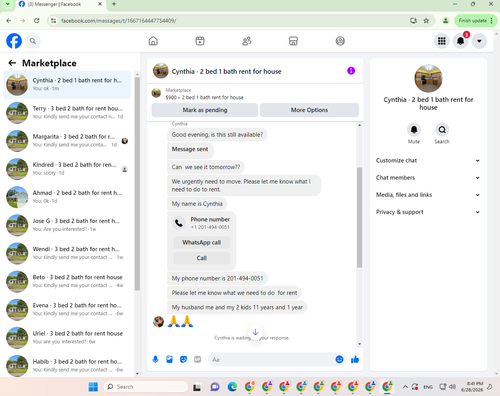The image size is (500, 396).
Task: Open Cynthia 2 bed 1 bath conversation
Action: (x=67, y=84)
